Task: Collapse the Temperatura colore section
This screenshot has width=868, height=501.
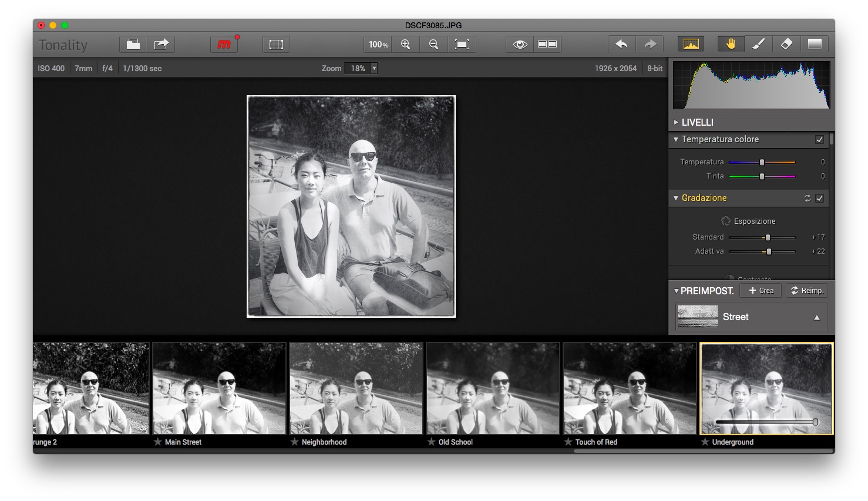Action: [x=676, y=140]
